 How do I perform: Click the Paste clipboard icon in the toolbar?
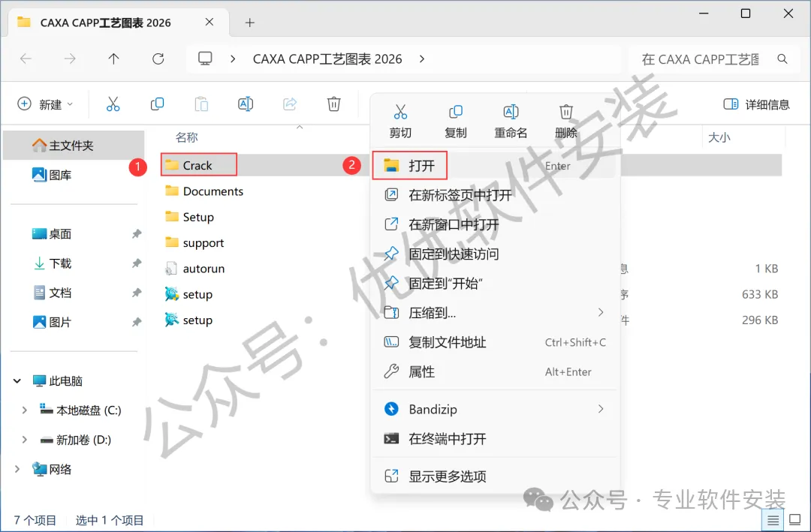point(201,104)
